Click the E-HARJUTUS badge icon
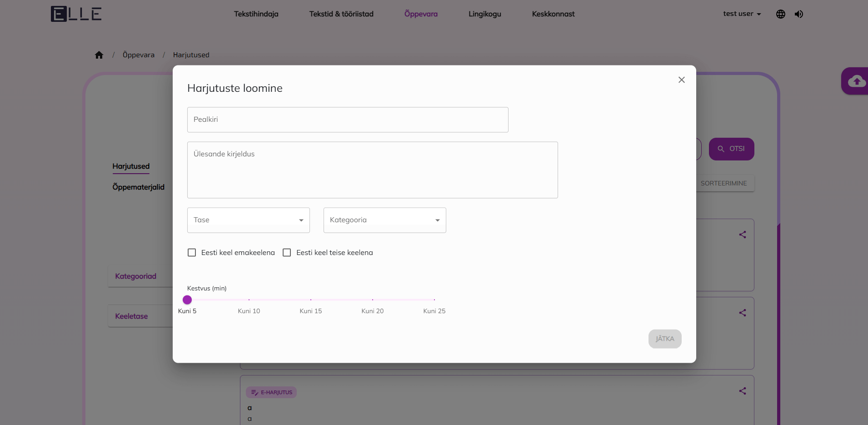This screenshot has width=868, height=425. [254, 392]
